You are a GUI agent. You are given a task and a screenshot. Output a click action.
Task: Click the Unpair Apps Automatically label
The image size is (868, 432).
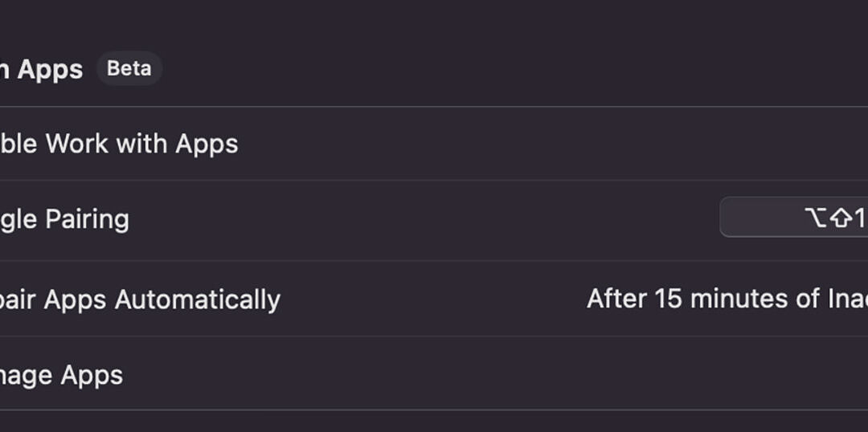tap(140, 300)
